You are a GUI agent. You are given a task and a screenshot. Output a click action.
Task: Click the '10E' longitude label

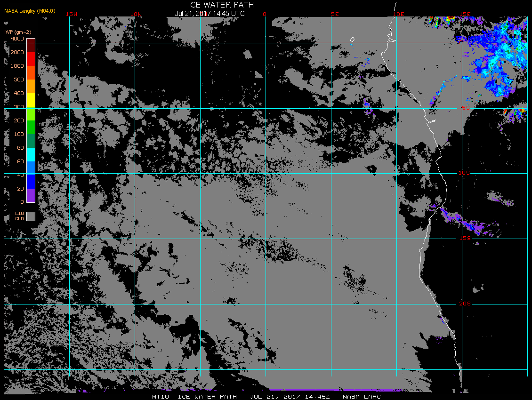tap(399, 14)
